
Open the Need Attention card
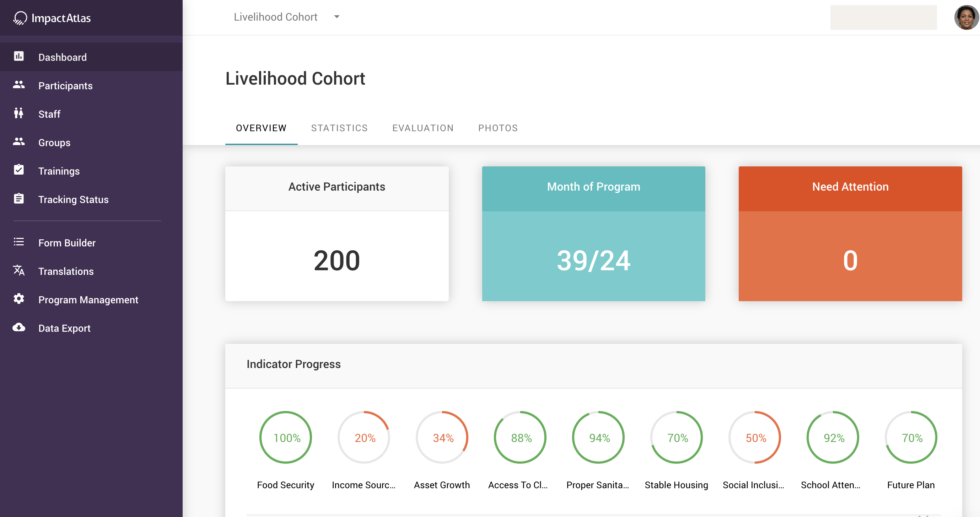(850, 233)
